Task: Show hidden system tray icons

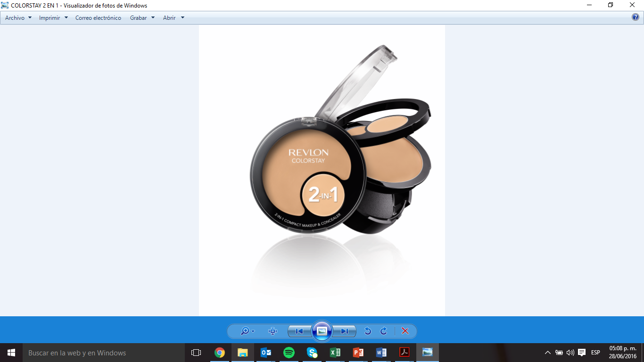Action: pos(547,353)
